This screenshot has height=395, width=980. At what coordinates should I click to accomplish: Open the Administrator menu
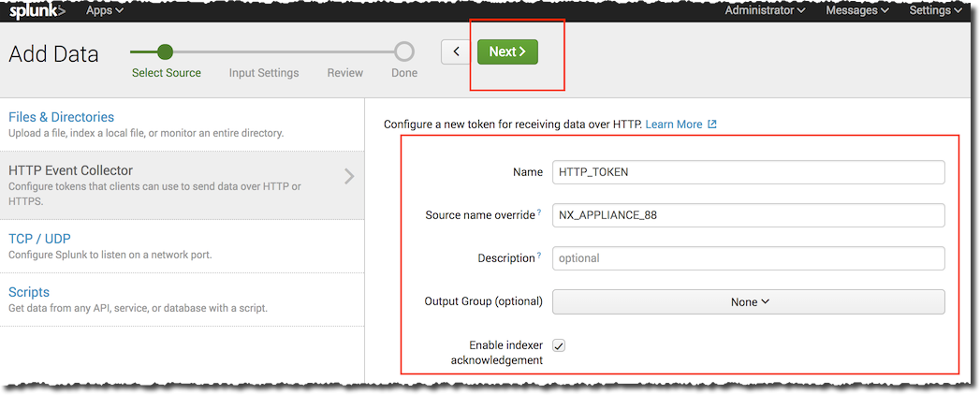coord(765,10)
